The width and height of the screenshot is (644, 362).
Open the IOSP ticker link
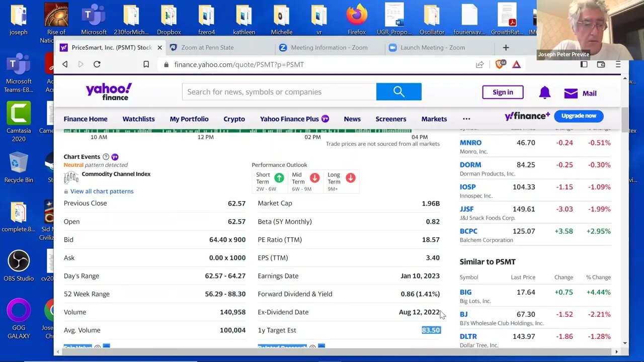click(468, 187)
